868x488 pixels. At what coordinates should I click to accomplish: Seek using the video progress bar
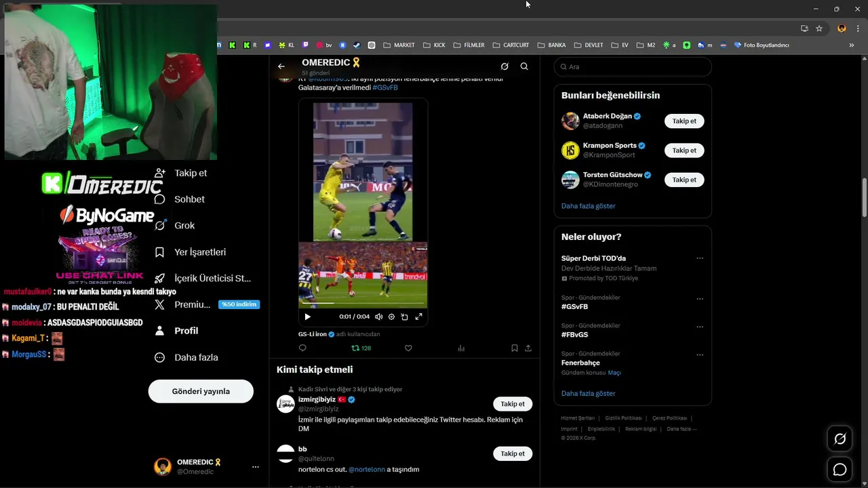pos(363,303)
